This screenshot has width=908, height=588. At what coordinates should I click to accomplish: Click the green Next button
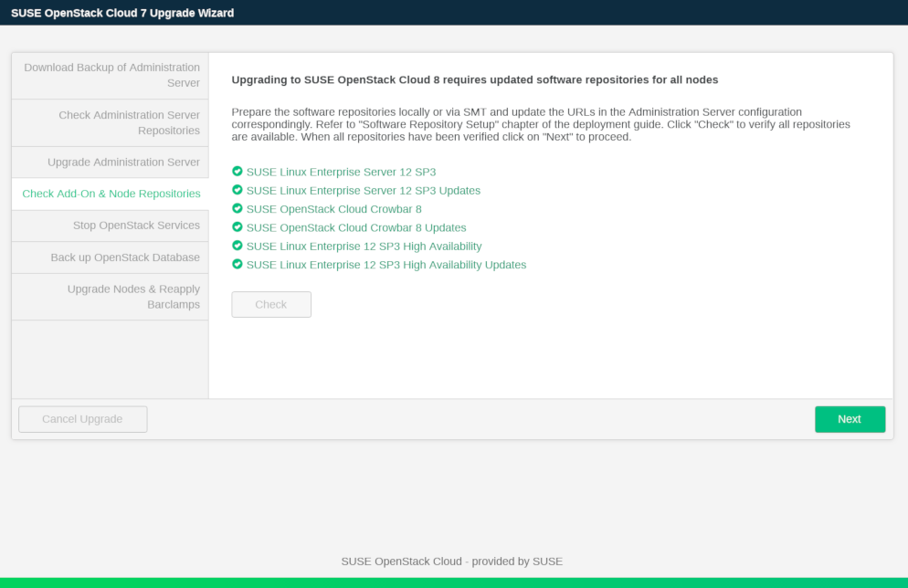click(x=850, y=419)
